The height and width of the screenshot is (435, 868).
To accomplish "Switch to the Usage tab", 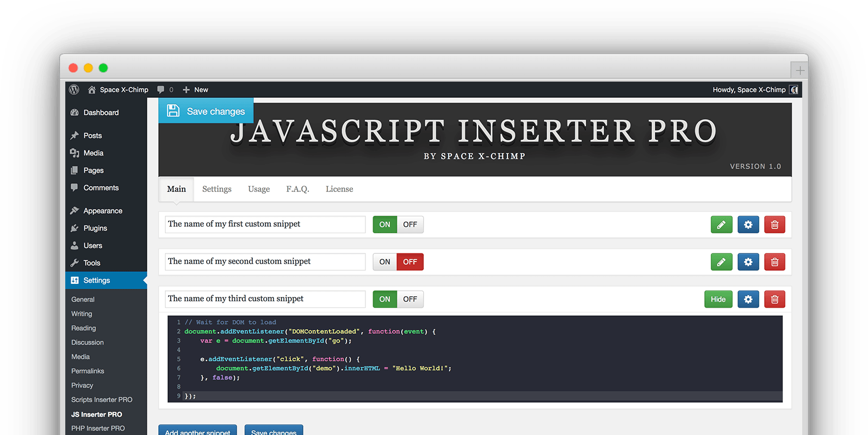I will pos(259,189).
